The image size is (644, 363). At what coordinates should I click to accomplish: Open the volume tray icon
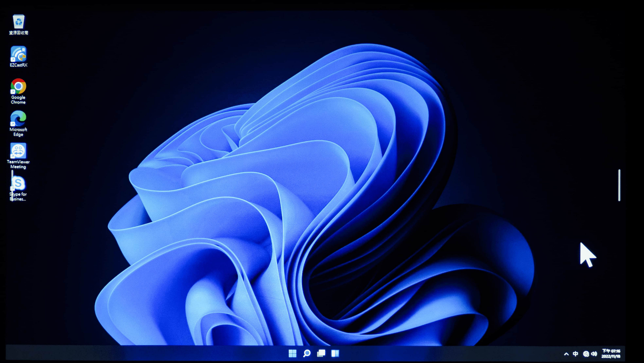point(594,353)
